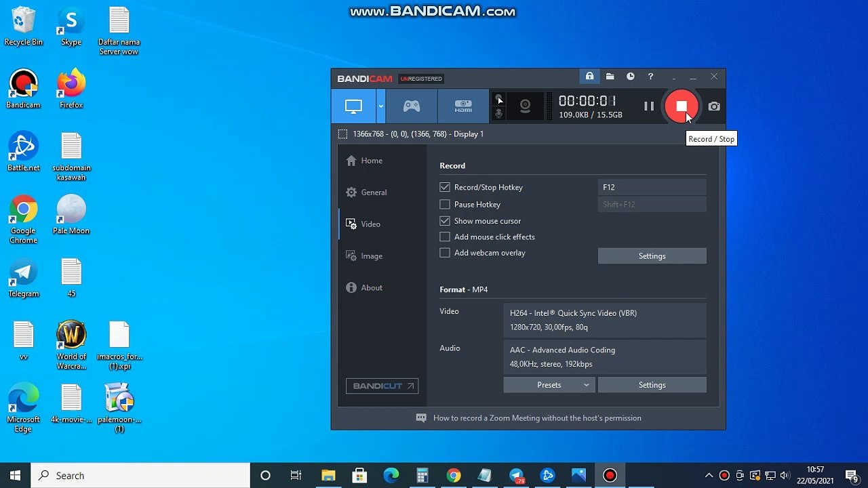
Task: Toggle the webcam overlay icon in toolbar
Action: pos(525,106)
